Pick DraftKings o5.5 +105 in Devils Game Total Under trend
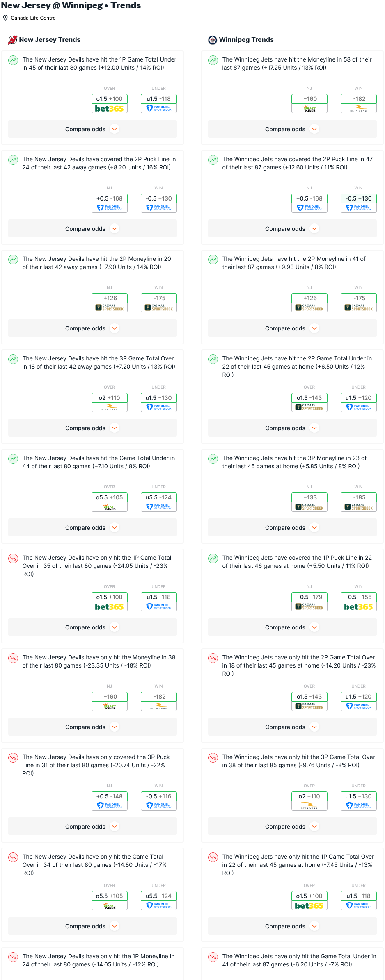 click(x=110, y=502)
